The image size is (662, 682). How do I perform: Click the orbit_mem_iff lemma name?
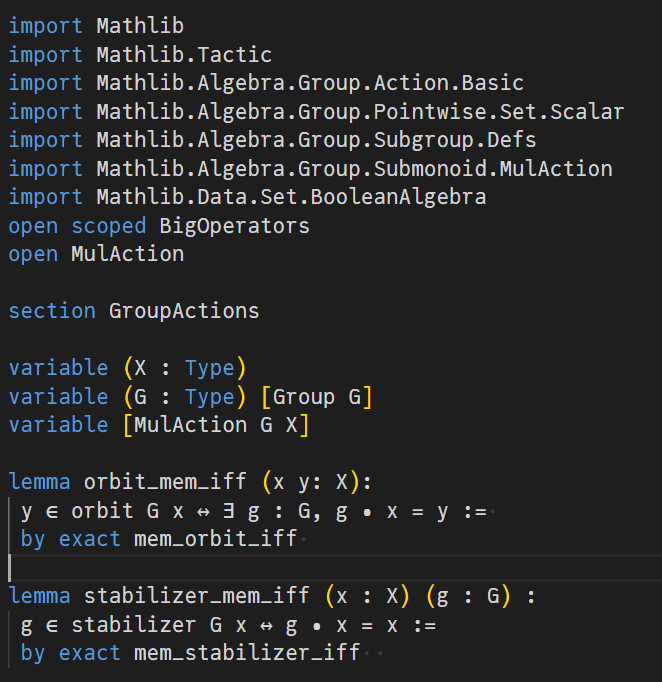[x=165, y=482]
